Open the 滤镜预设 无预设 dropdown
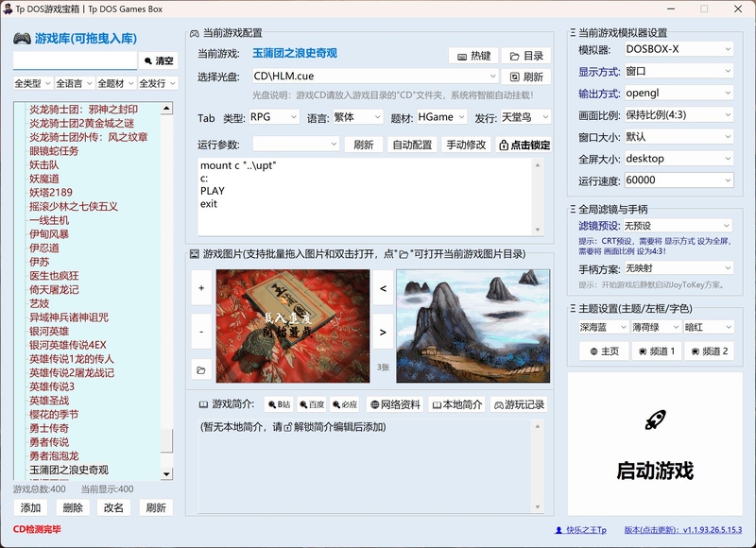Screen dimensions: 756x548 pyautogui.click(x=678, y=226)
